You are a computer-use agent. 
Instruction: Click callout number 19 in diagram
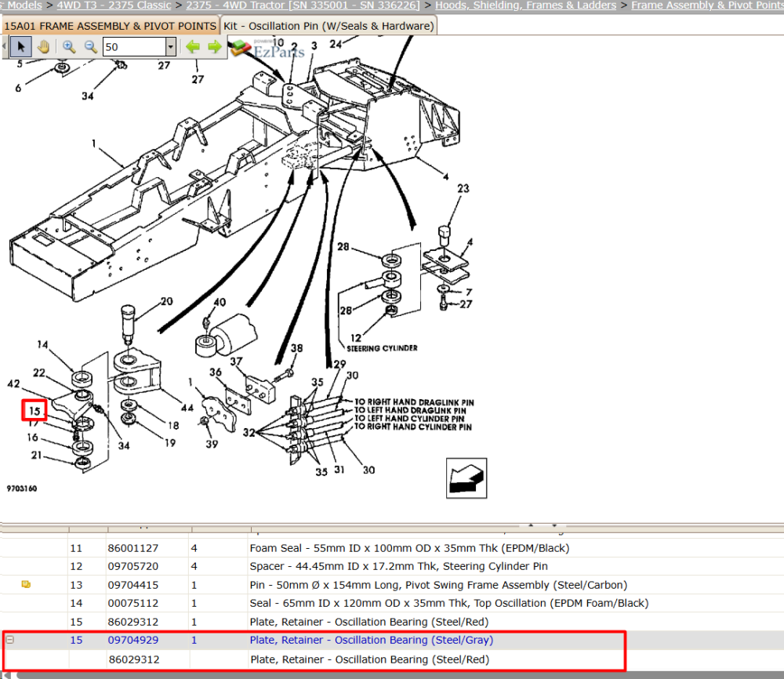[x=170, y=443]
